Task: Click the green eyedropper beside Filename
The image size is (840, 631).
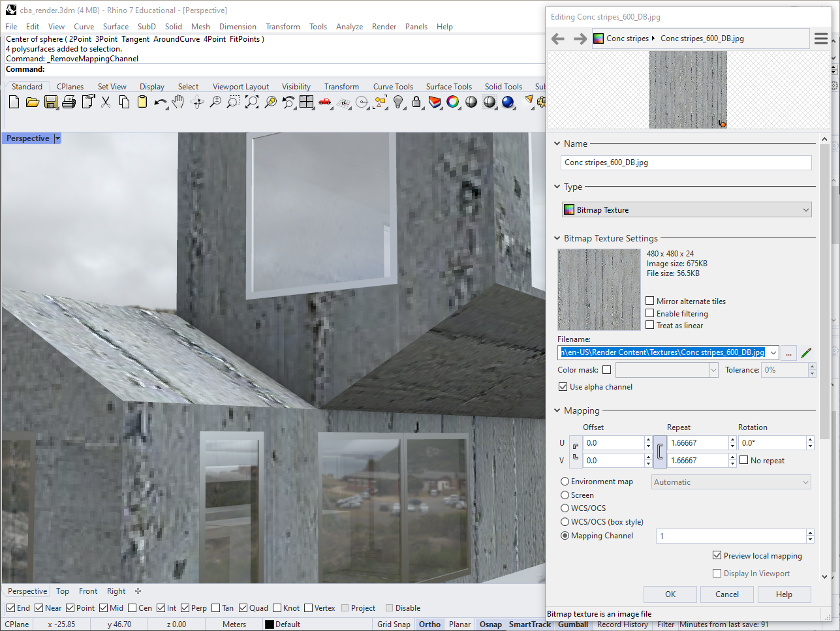Action: coord(806,353)
